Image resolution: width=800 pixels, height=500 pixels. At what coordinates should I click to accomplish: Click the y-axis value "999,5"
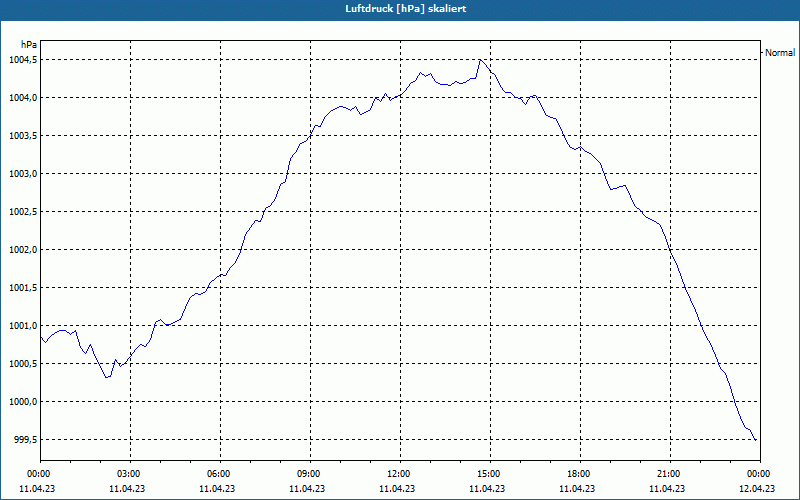click(x=24, y=440)
